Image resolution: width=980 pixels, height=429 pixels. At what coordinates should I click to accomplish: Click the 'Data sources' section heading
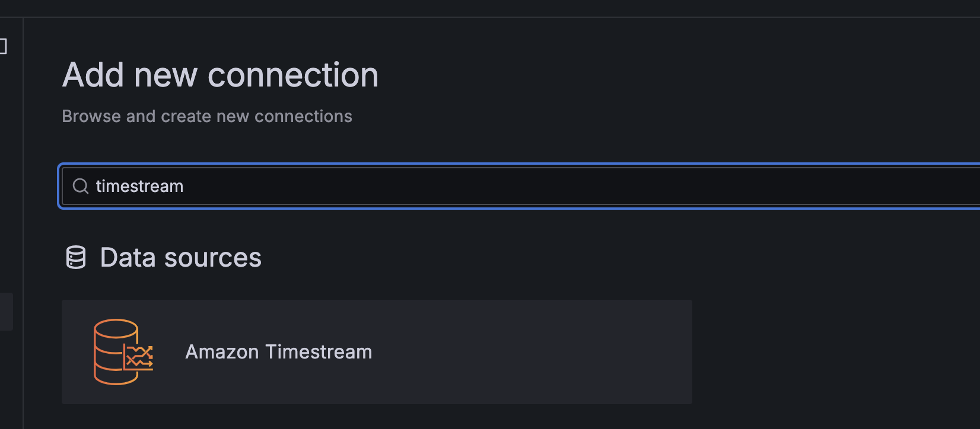180,258
